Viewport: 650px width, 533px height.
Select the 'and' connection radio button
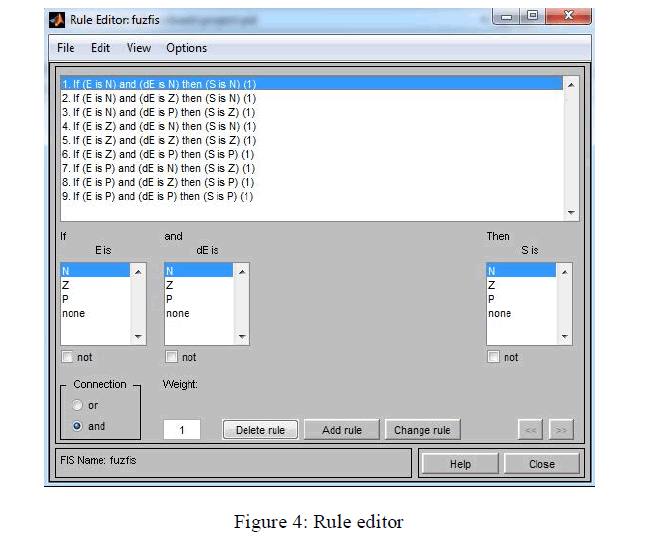tap(77, 426)
